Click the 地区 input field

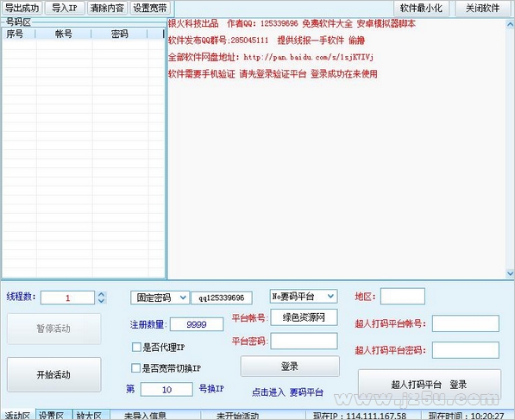click(x=402, y=297)
